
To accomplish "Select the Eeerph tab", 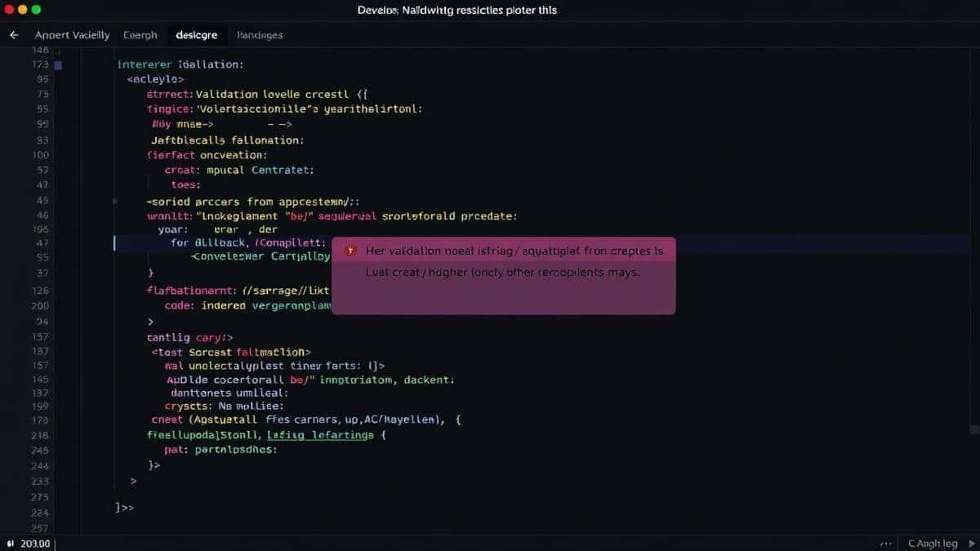I will point(140,34).
